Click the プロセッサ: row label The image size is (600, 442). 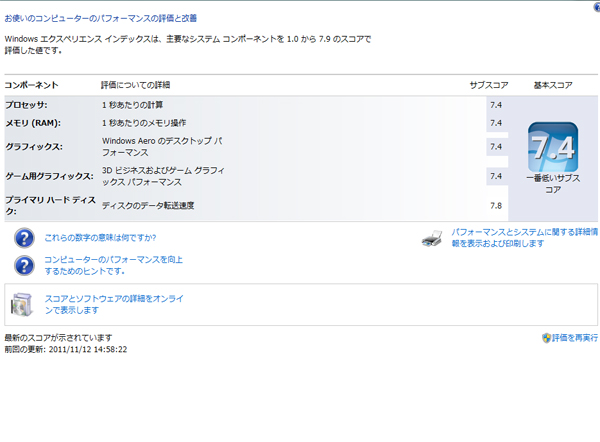pos(26,105)
